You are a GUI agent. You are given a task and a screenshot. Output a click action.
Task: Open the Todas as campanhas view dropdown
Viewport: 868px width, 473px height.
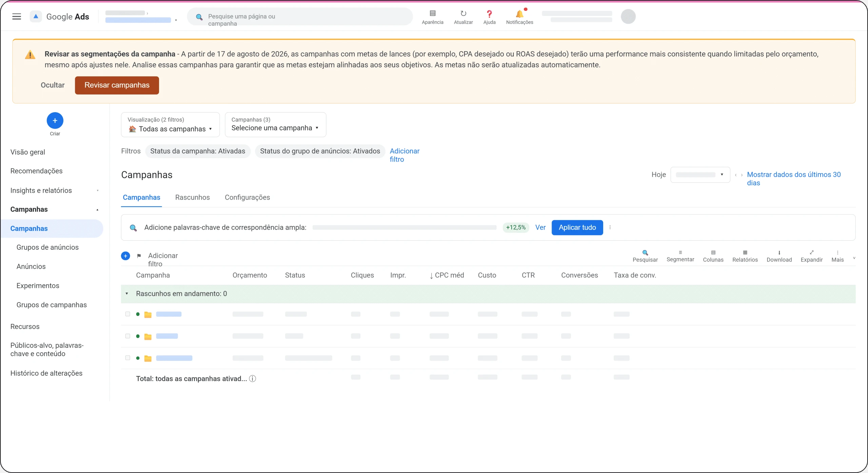coord(170,125)
